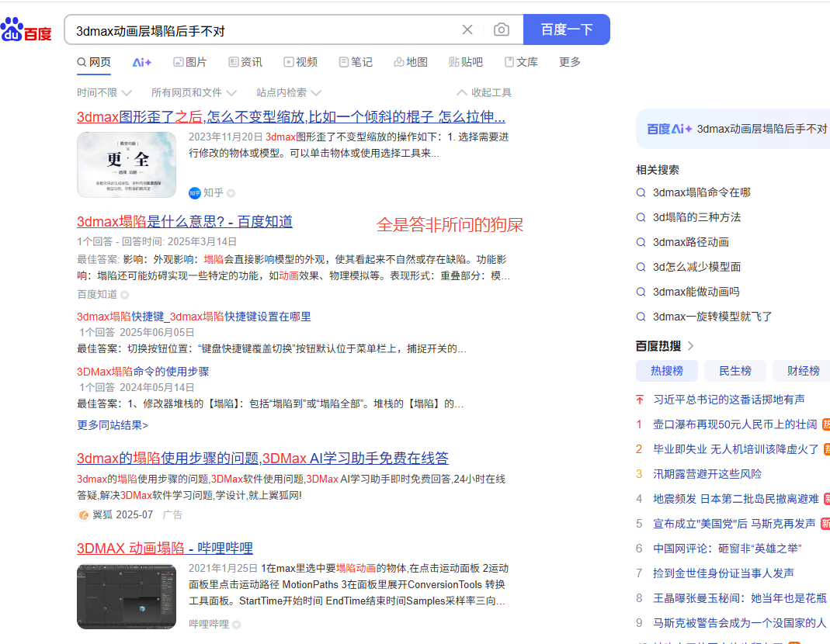The height and width of the screenshot is (644, 830).
Task: Open hot topic 地震频发 日本第二批岛民撤离避难
Action: tap(736, 499)
